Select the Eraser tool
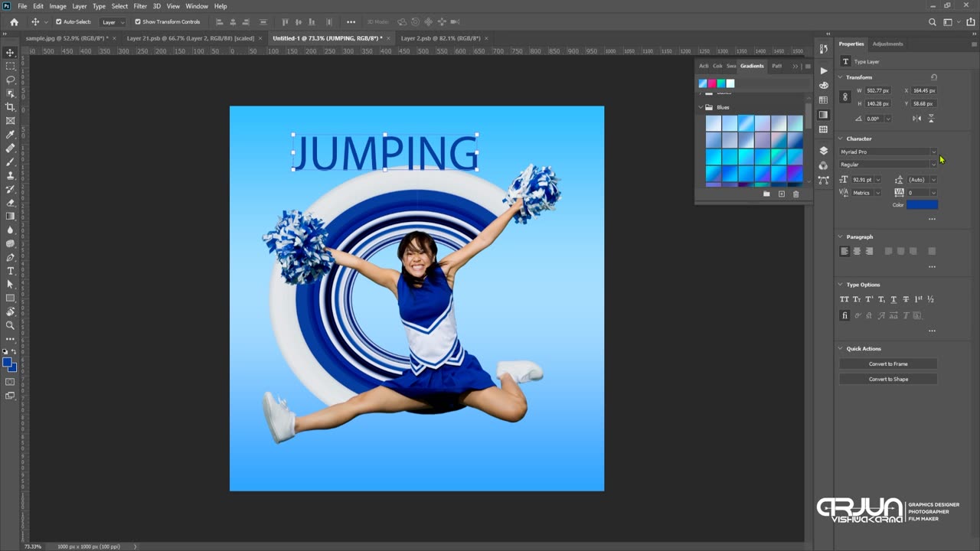 point(10,203)
